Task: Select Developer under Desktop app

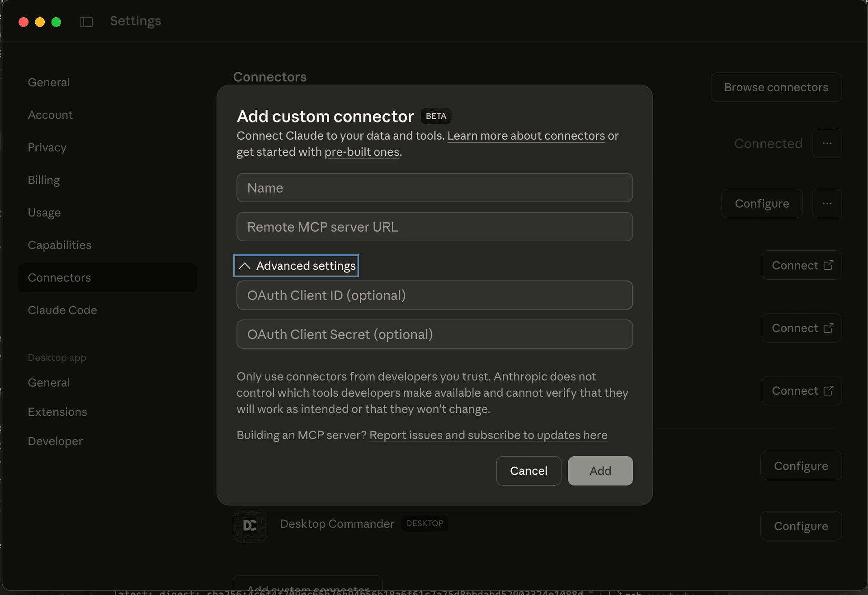Action: point(55,441)
